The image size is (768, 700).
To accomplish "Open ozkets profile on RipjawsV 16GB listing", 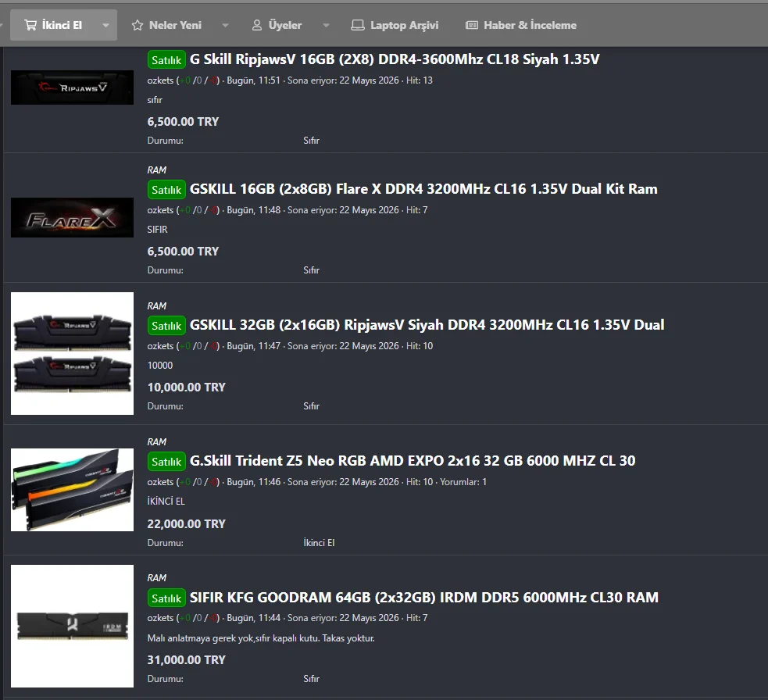I will tap(160, 80).
